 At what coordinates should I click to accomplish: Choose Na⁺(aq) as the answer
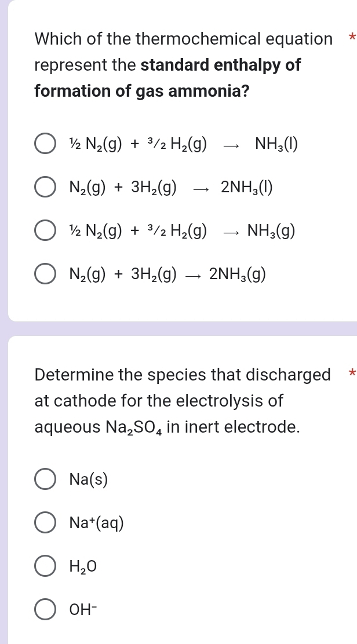pos(45,522)
